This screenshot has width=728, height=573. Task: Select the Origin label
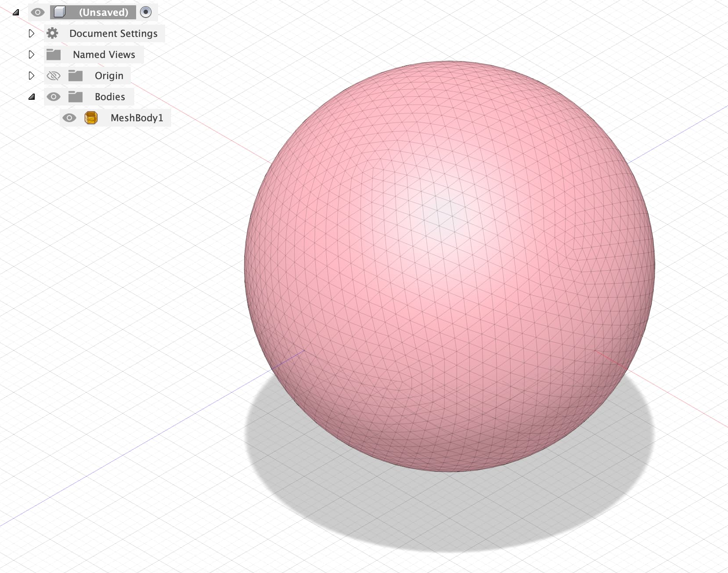tap(109, 76)
